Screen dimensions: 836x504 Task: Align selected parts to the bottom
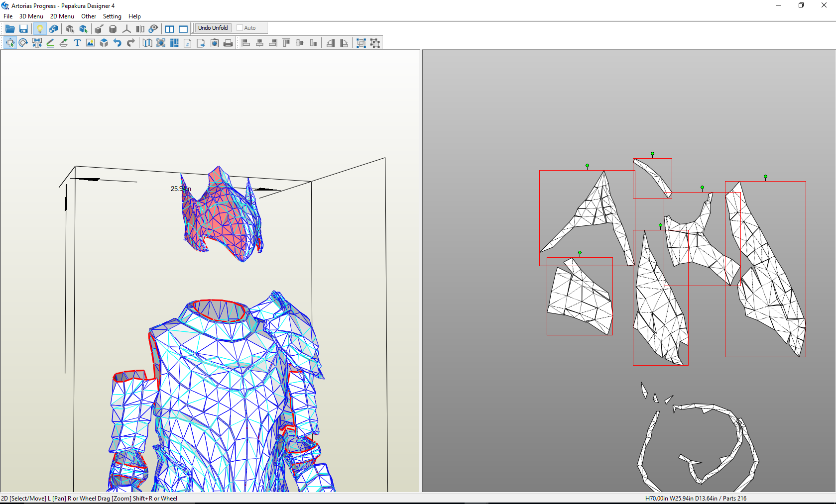click(x=313, y=43)
